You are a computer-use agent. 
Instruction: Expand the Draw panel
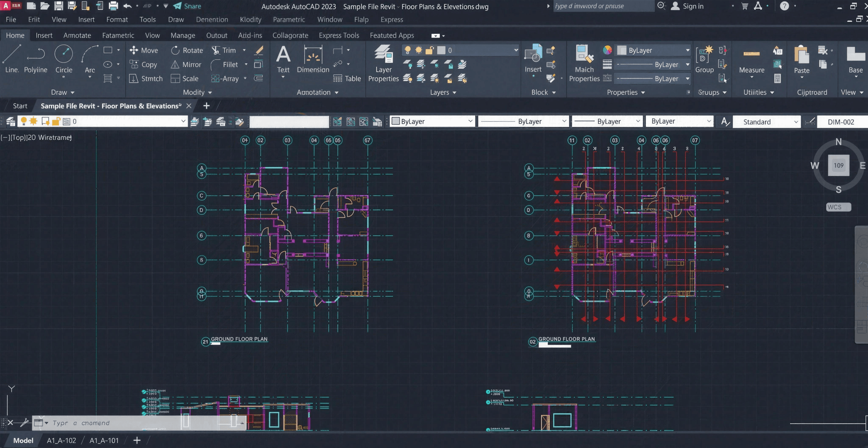click(x=63, y=92)
